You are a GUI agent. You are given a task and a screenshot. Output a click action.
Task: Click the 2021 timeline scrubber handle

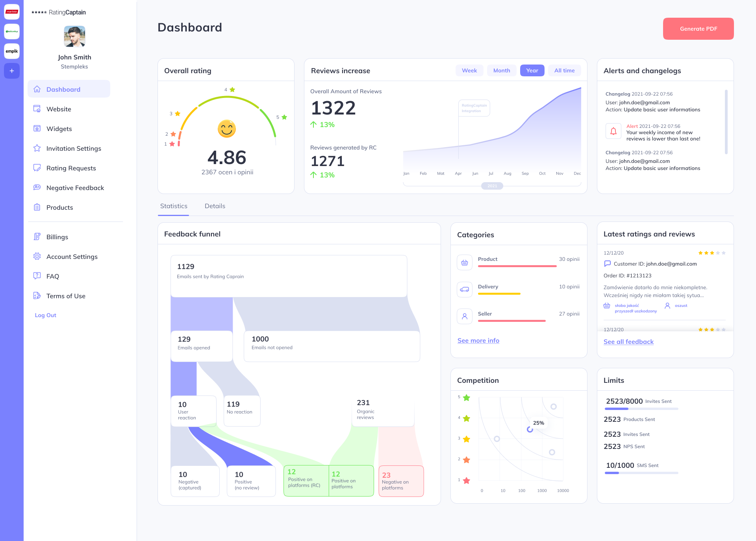click(492, 186)
